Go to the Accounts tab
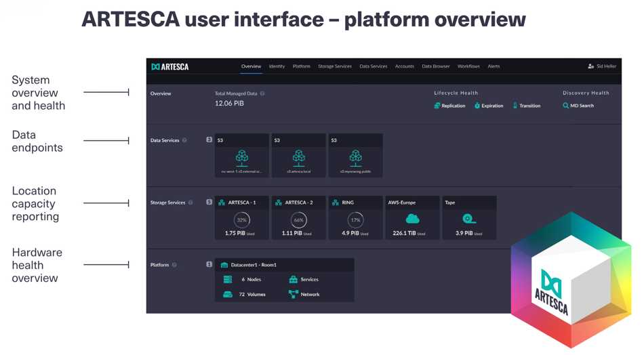This screenshot has width=644, height=355. tap(405, 66)
